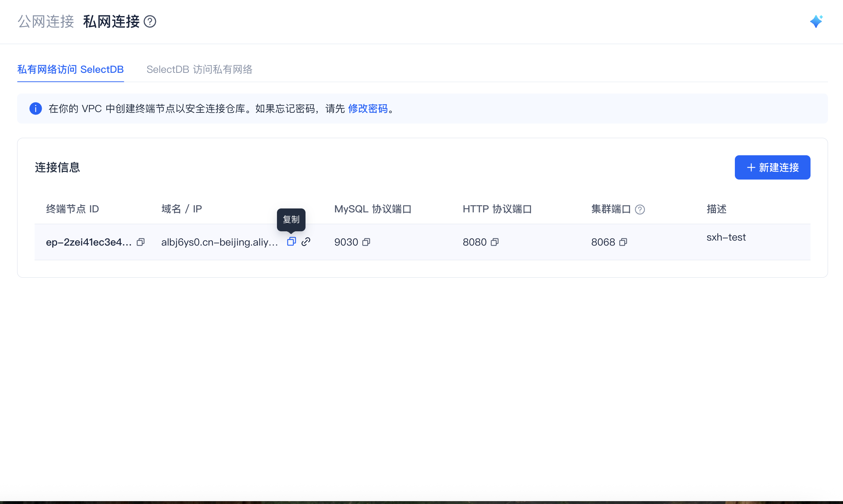This screenshot has height=504, width=843.
Task: Click the description sxh-test
Action: pos(726,237)
